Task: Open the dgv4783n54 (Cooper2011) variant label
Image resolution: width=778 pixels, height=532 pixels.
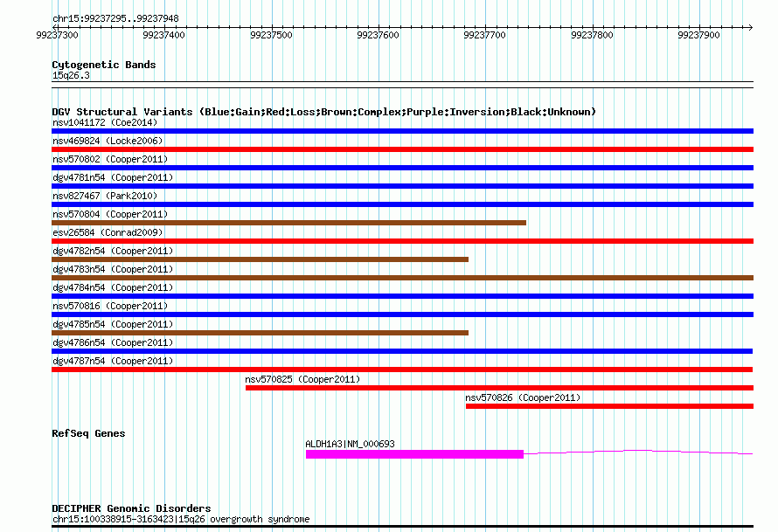Action: pyautogui.click(x=112, y=269)
